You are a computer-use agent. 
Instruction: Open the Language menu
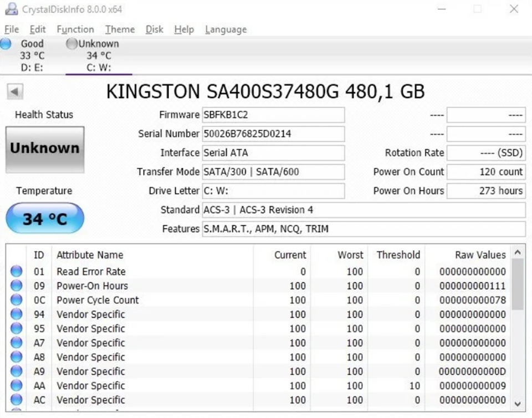(x=225, y=29)
